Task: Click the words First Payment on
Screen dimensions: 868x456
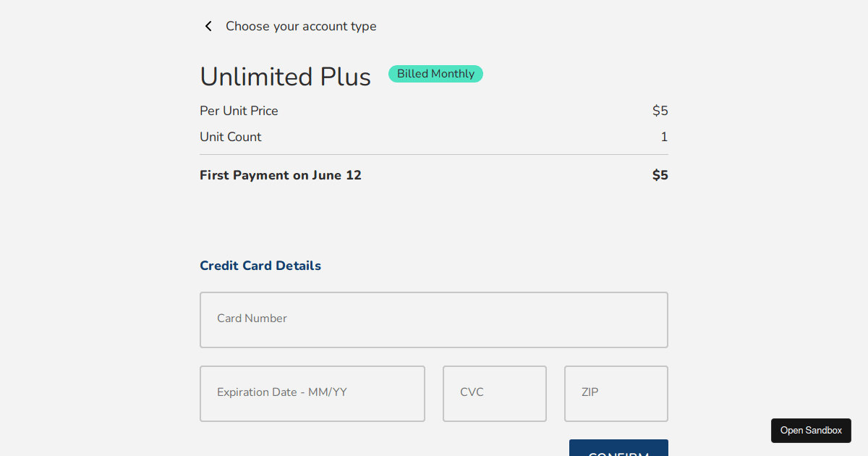Action: click(x=254, y=175)
